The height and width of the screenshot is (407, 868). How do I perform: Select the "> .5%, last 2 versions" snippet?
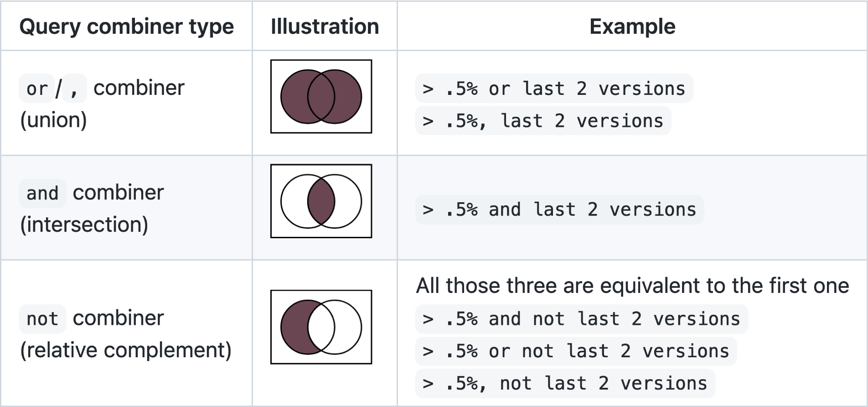[542, 121]
